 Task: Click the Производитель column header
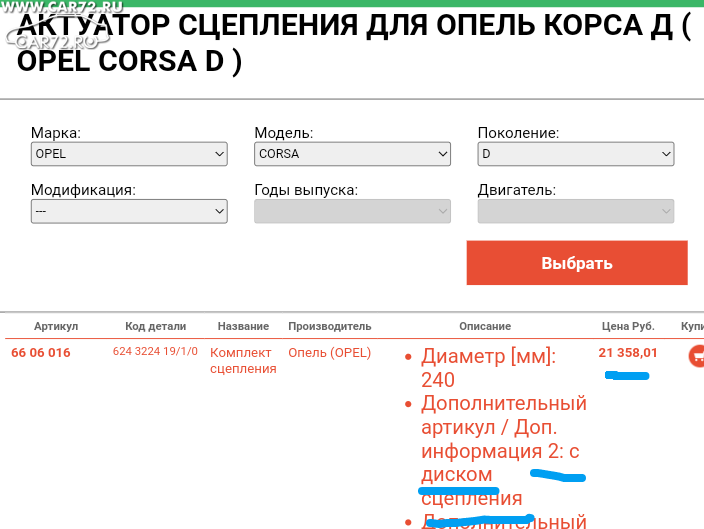pyautogui.click(x=330, y=326)
